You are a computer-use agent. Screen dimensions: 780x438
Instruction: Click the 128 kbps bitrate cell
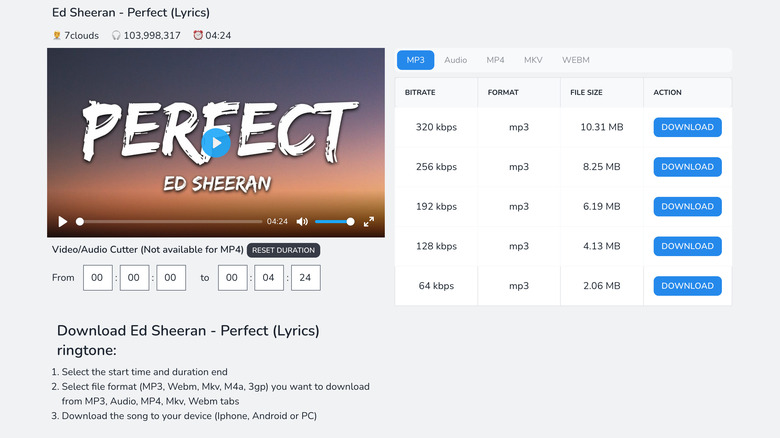coord(436,246)
